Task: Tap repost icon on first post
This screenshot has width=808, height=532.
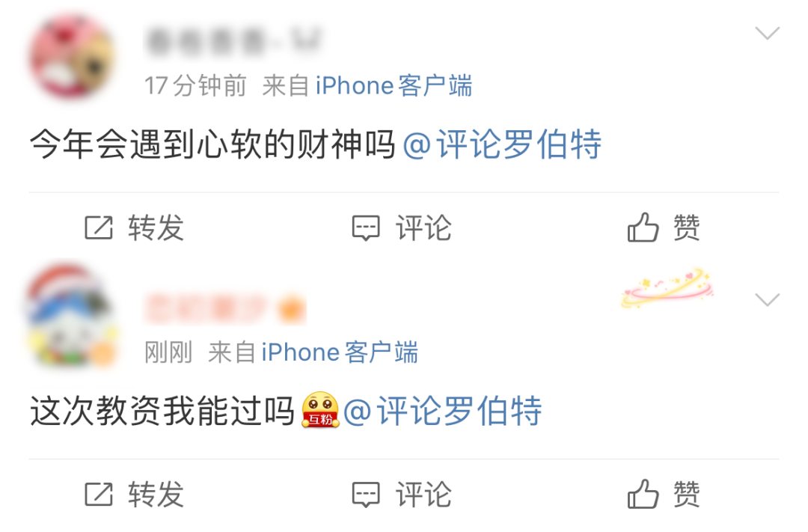Action: (99, 228)
